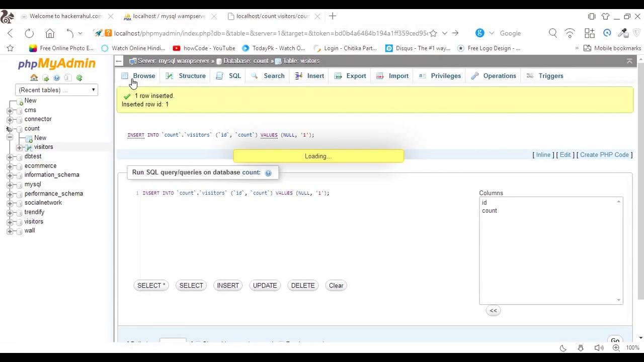Click the Inline edit link

point(543,155)
